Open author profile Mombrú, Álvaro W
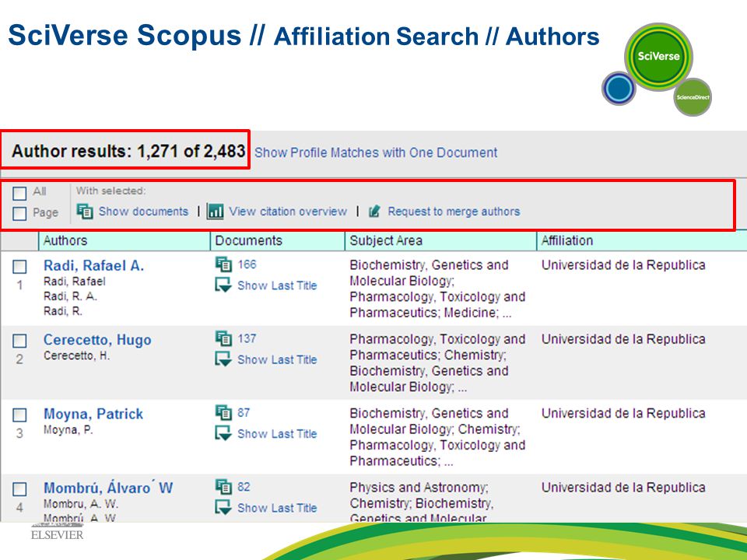Viewport: 747px width, 560px height. click(x=108, y=488)
